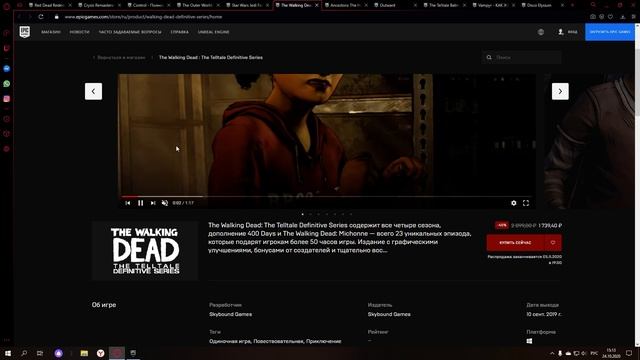Open Messenger in the browser sidebar

pyautogui.click(x=7, y=69)
